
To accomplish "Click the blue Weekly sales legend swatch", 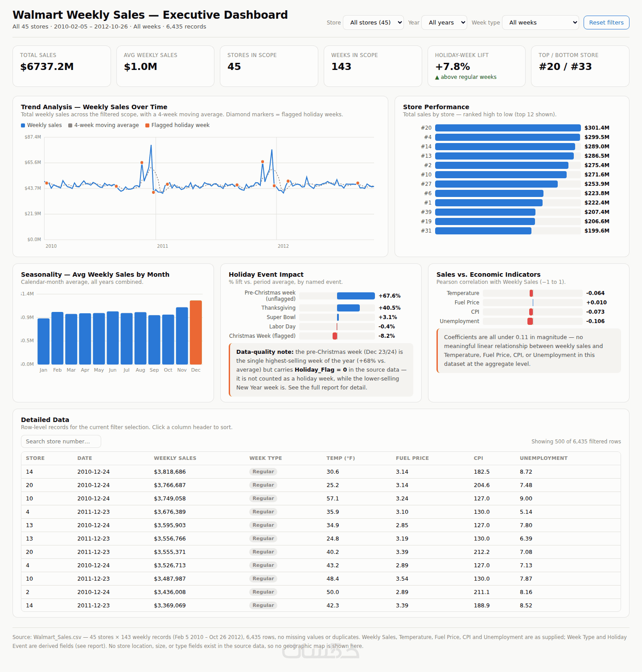I will click(23, 126).
